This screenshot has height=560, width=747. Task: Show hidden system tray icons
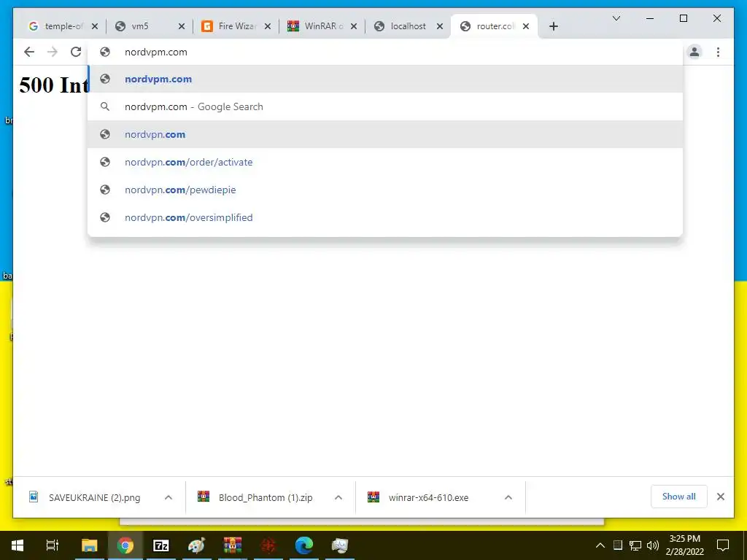click(x=600, y=545)
